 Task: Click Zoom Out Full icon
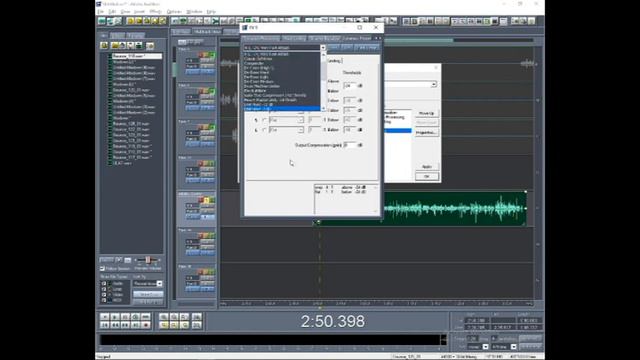[x=185, y=317]
